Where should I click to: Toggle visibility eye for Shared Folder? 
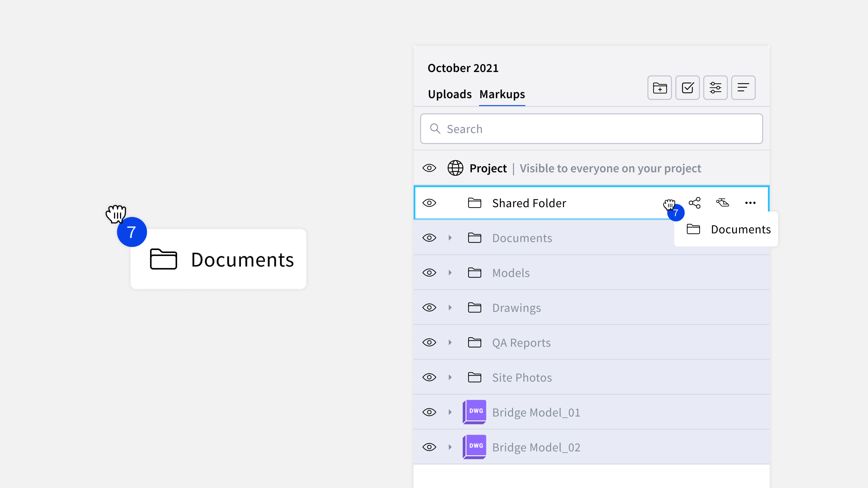pyautogui.click(x=429, y=203)
